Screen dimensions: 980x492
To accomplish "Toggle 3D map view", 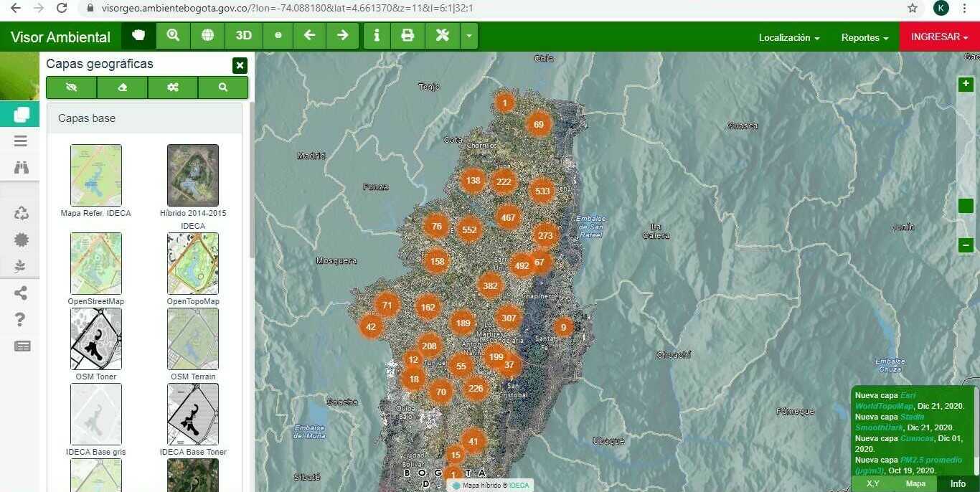I will coord(244,35).
